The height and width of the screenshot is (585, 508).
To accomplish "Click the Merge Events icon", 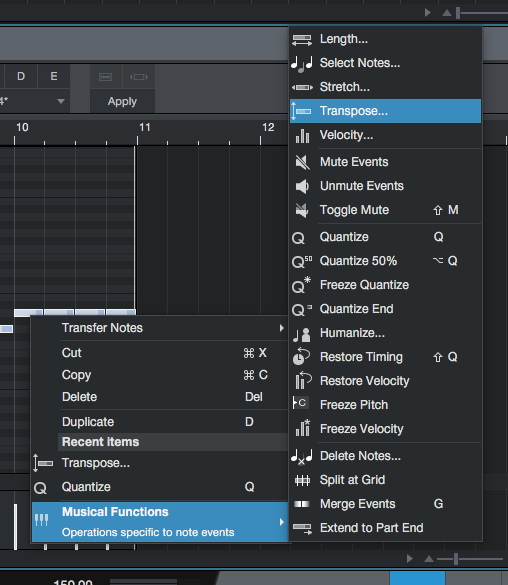I will [x=302, y=504].
